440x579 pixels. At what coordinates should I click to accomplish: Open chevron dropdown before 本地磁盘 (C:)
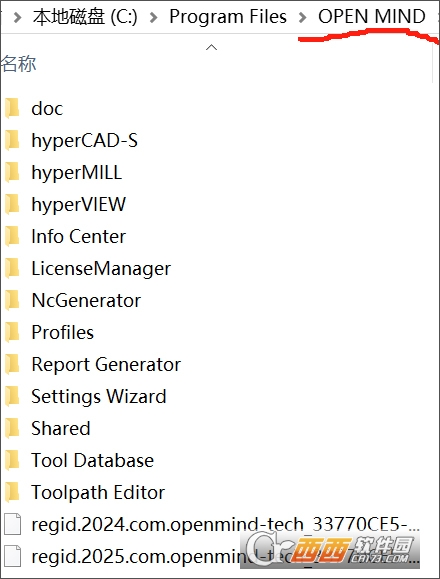coord(17,17)
